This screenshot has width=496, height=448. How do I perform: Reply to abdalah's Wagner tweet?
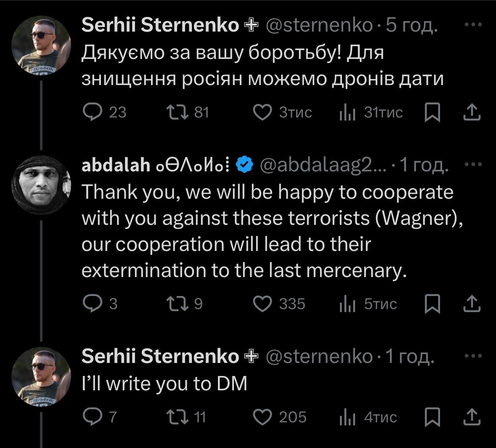point(92,304)
